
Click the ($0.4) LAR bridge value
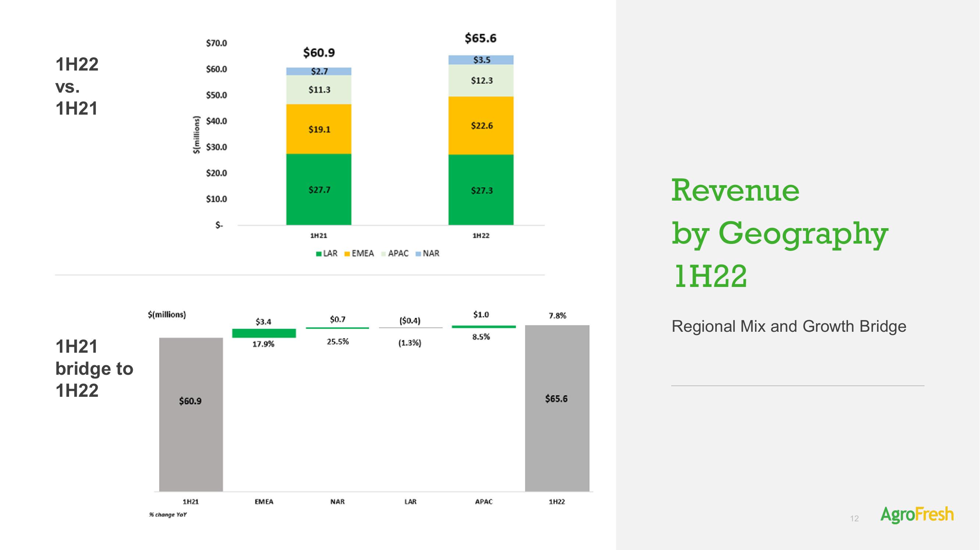click(x=410, y=321)
